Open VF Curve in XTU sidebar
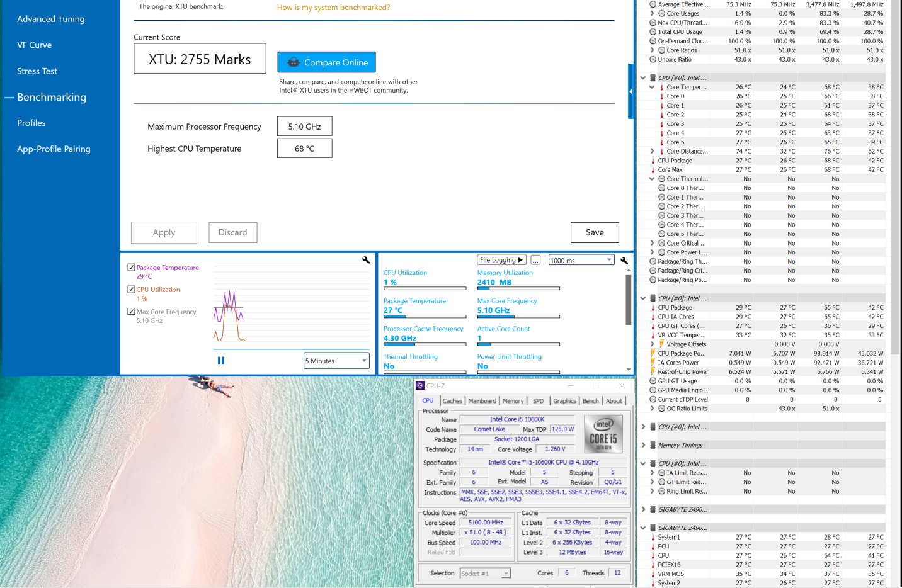The width and height of the screenshot is (902, 588). point(35,45)
